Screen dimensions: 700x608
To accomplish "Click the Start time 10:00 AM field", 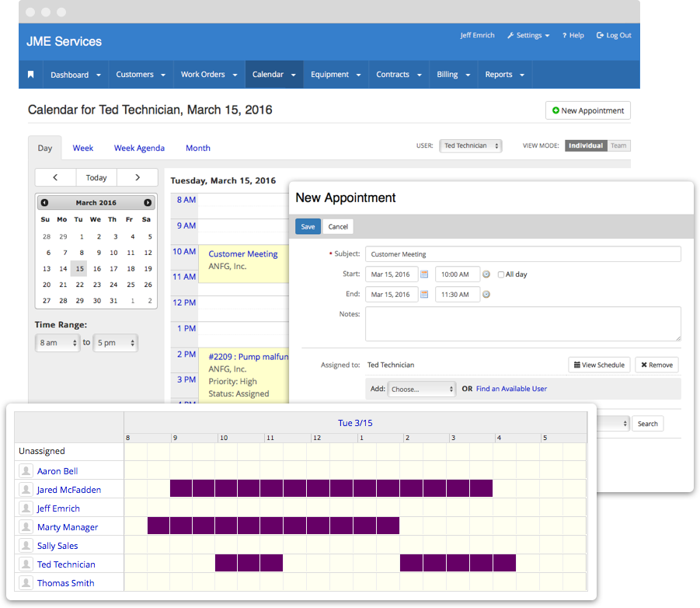I will coord(458,274).
